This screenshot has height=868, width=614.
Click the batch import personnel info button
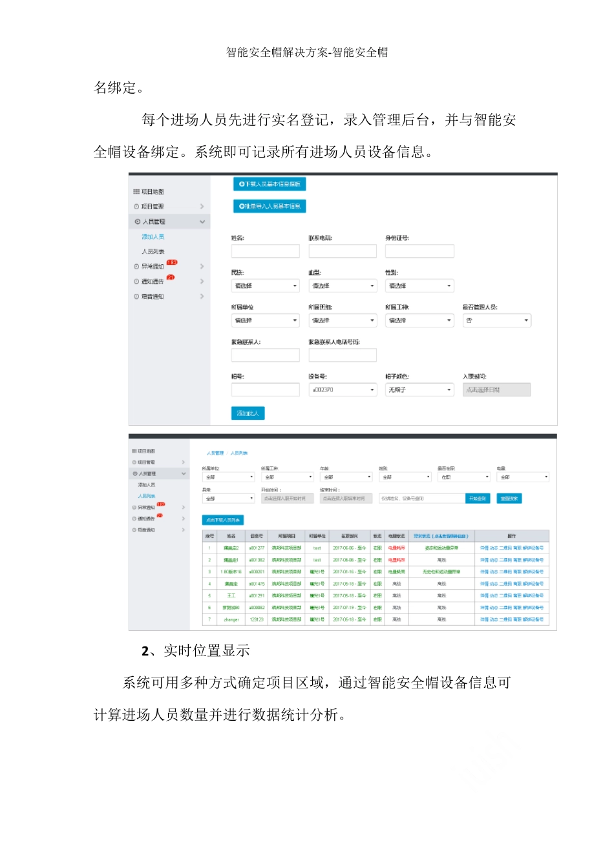(270, 206)
